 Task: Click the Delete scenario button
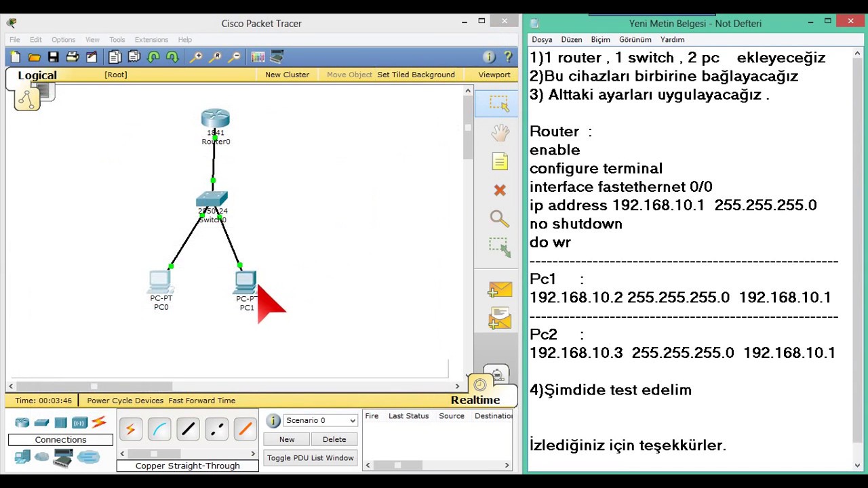click(x=334, y=439)
